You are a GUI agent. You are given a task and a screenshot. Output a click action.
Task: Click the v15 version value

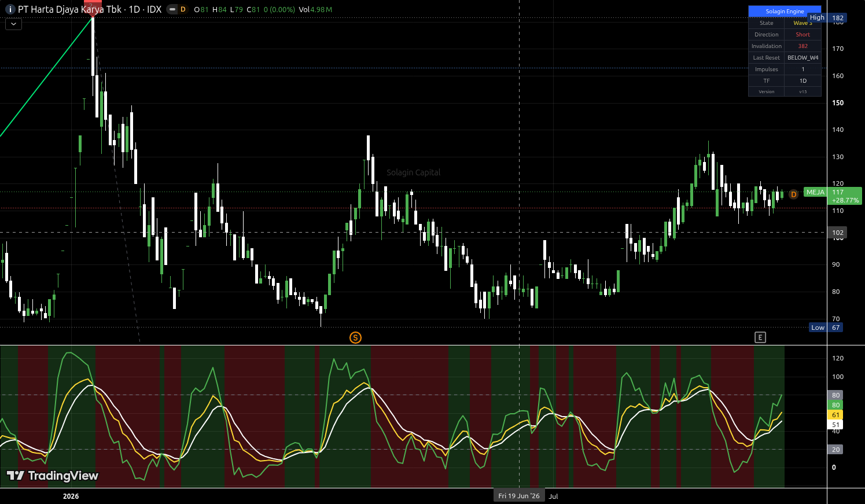[x=803, y=91]
